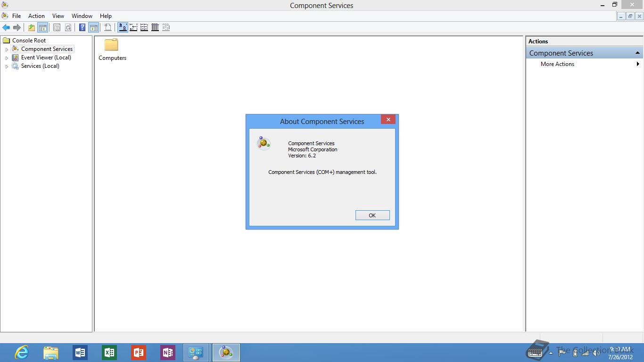
Task: Click the Component Services icon in About dialog
Action: (264, 143)
